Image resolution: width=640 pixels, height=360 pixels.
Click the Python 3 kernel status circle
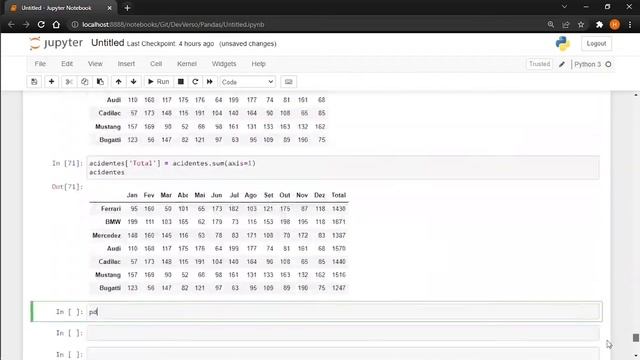tap(608, 64)
